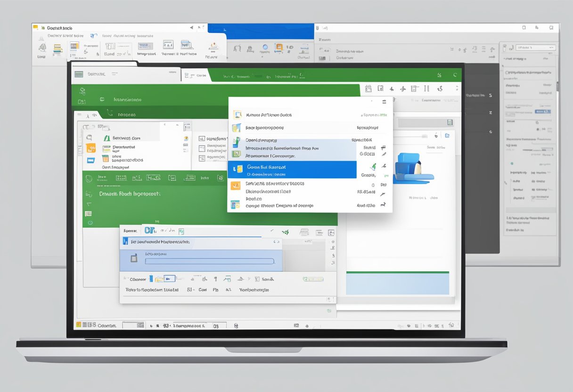Toggle the green pill switch in lower dialog
This screenshot has height=392, width=573.
313,279
